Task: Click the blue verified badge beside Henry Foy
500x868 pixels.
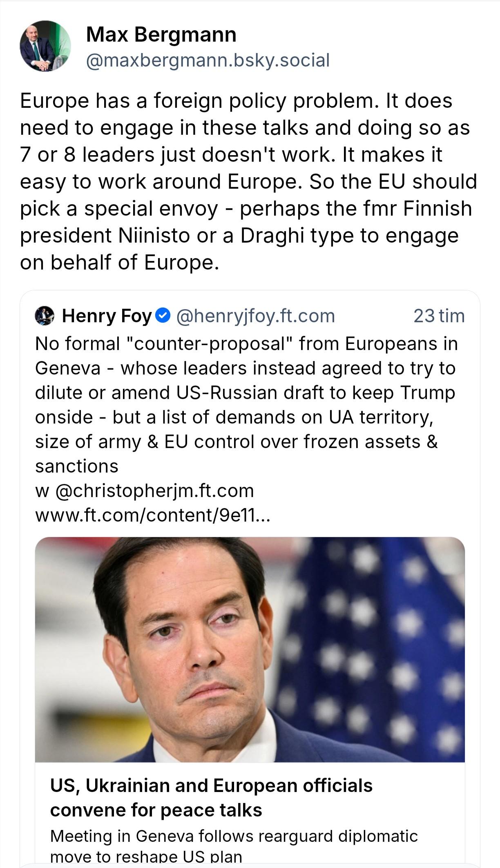Action: 163,316
